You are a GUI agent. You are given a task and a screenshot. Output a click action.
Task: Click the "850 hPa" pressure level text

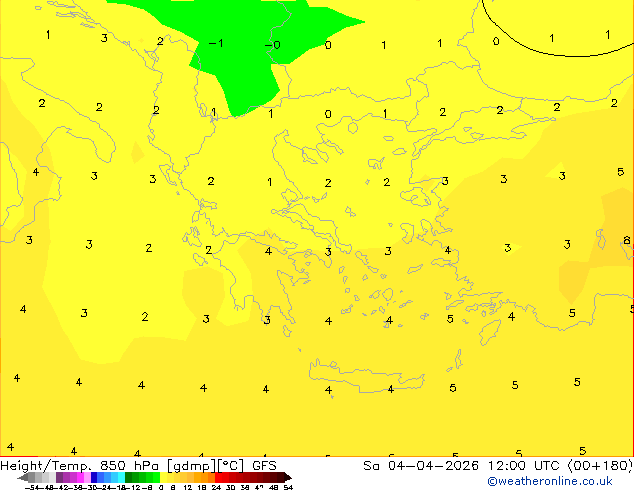click(x=130, y=465)
